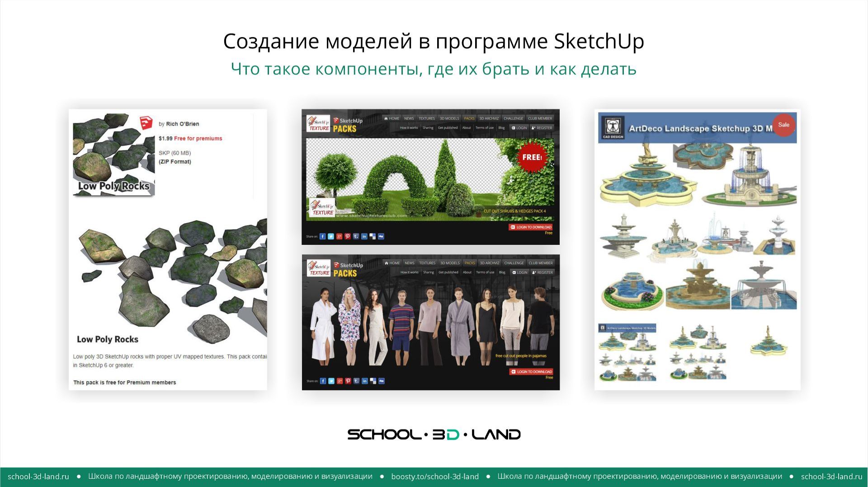868x487 pixels.
Task: Click Digg share icon in pajamas pack screenshot
Action: point(382,381)
